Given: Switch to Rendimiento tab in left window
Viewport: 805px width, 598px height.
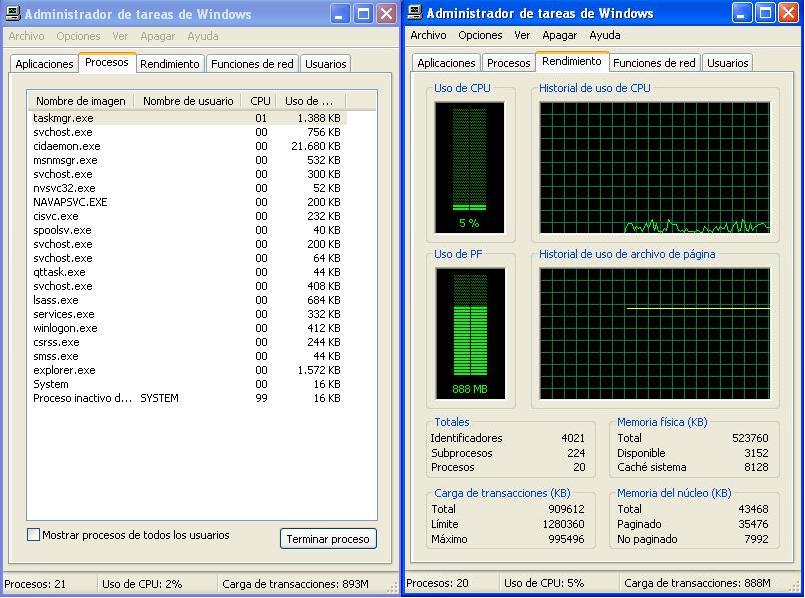Looking at the screenshot, I should 169,64.
